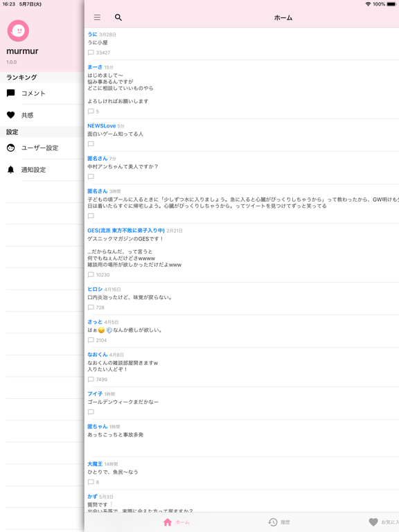The width and height of the screenshot is (399, 532).
Task: Open post ひとりで、魚民〜なう
Action: 113,472
